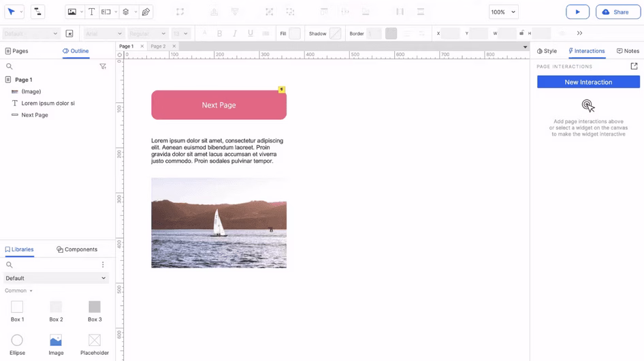
Task: Expand the insert image tool dropdown
Action: tap(81, 12)
